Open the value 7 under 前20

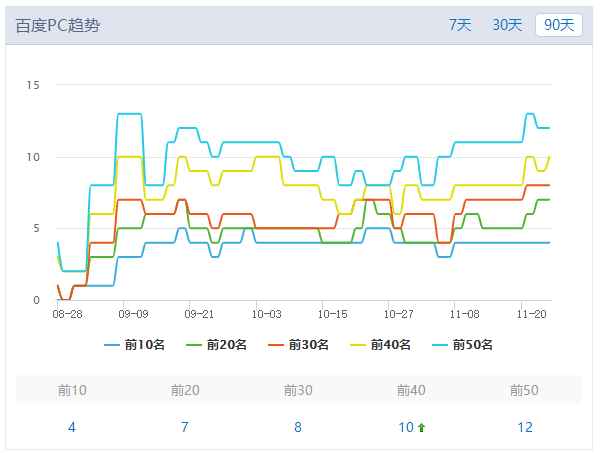coord(185,427)
